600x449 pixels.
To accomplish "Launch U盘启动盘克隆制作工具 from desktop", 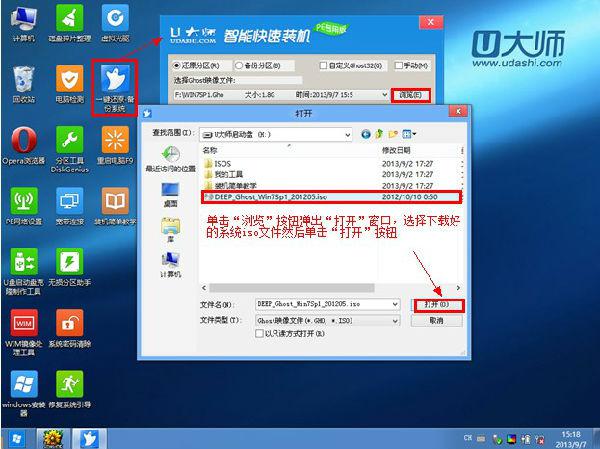I will tap(24, 271).
